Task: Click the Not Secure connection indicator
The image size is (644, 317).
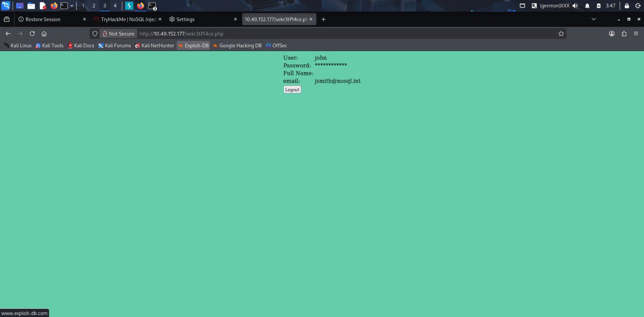Action: coord(118,34)
